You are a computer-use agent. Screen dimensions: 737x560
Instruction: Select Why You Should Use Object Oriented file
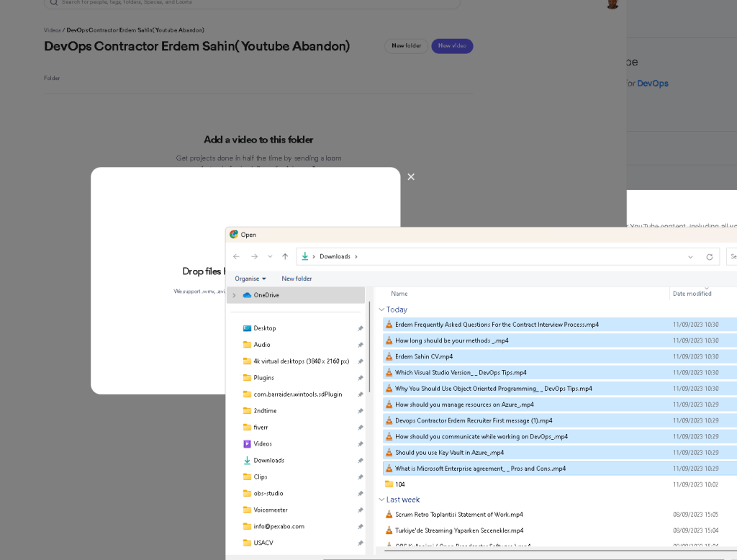click(560, 389)
